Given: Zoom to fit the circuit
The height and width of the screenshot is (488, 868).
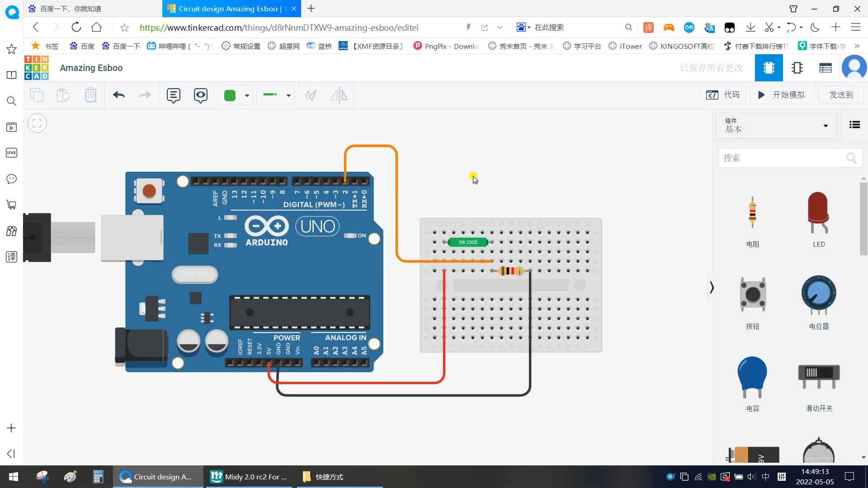Looking at the screenshot, I should click(x=37, y=123).
